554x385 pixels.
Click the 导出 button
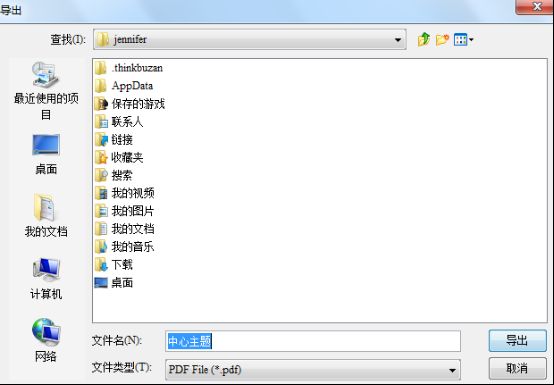pyautogui.click(x=518, y=341)
